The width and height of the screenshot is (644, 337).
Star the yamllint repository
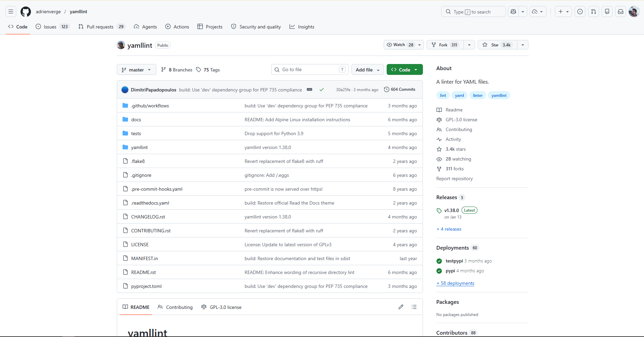click(497, 45)
